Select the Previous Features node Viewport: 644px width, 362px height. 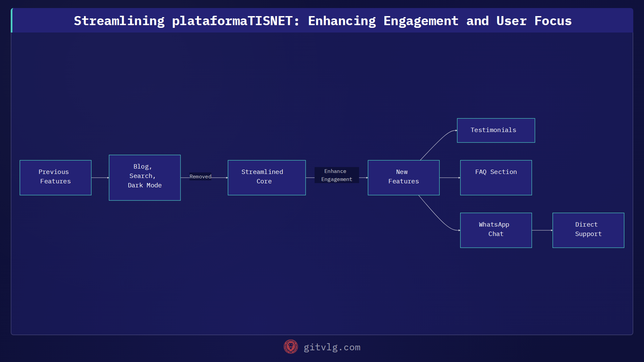point(55,178)
